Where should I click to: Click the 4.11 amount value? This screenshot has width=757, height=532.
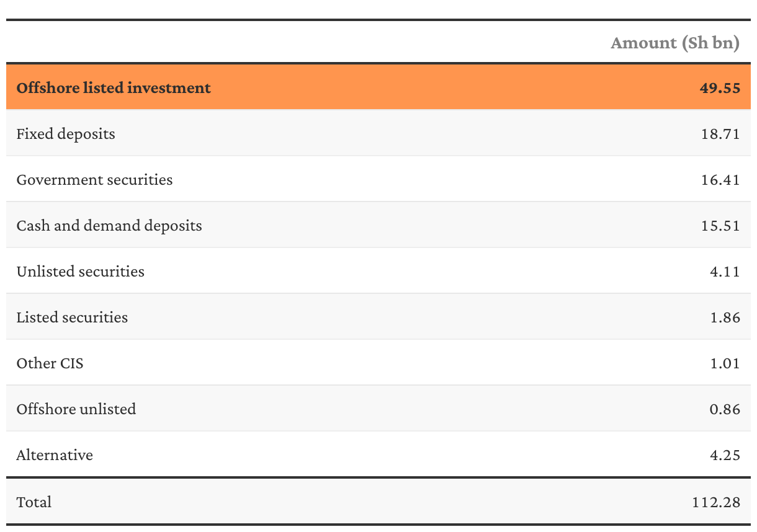[725, 272]
